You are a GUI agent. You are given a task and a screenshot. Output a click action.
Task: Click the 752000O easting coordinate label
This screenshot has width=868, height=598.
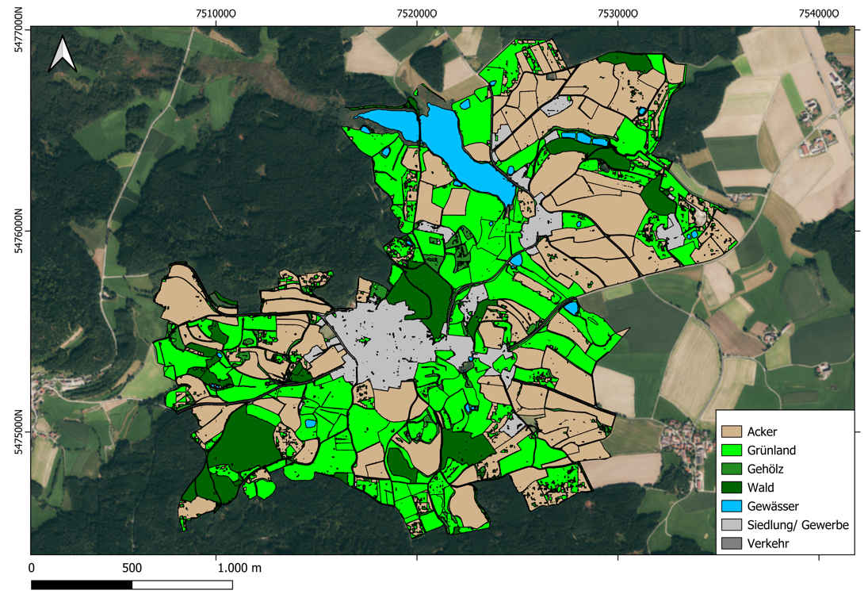tap(417, 13)
